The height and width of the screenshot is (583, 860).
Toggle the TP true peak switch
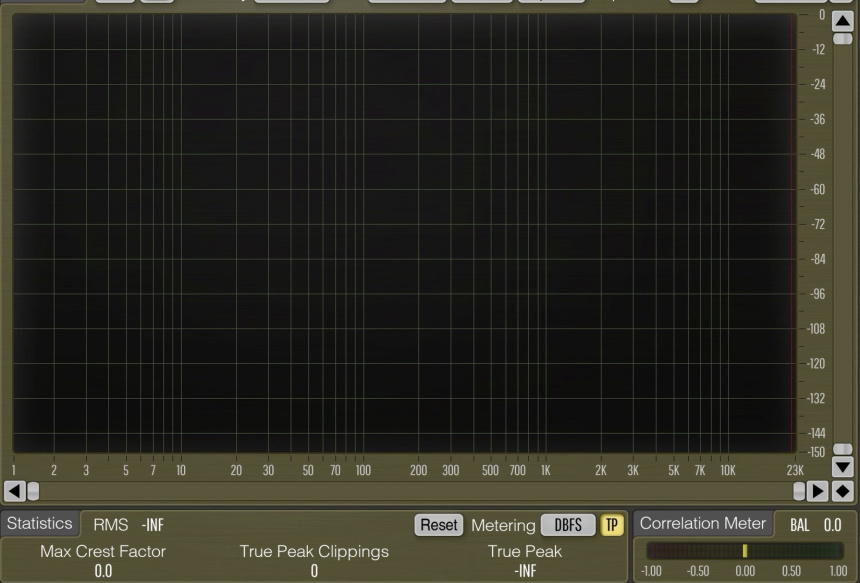click(612, 525)
